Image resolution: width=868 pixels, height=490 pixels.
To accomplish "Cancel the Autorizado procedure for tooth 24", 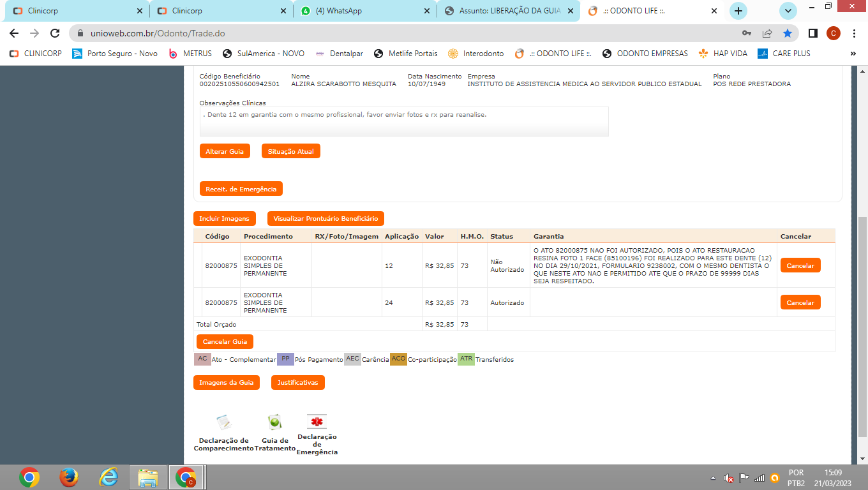I will pos(800,302).
